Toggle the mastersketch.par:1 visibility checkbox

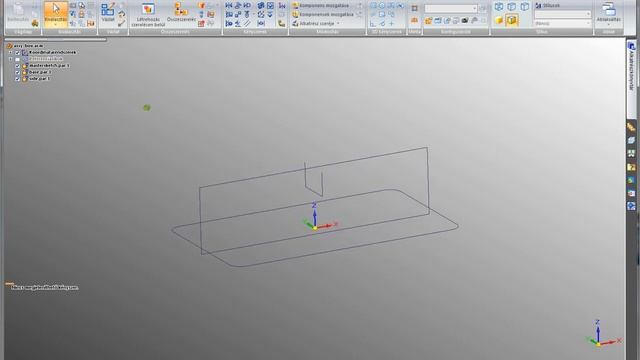click(x=18, y=65)
